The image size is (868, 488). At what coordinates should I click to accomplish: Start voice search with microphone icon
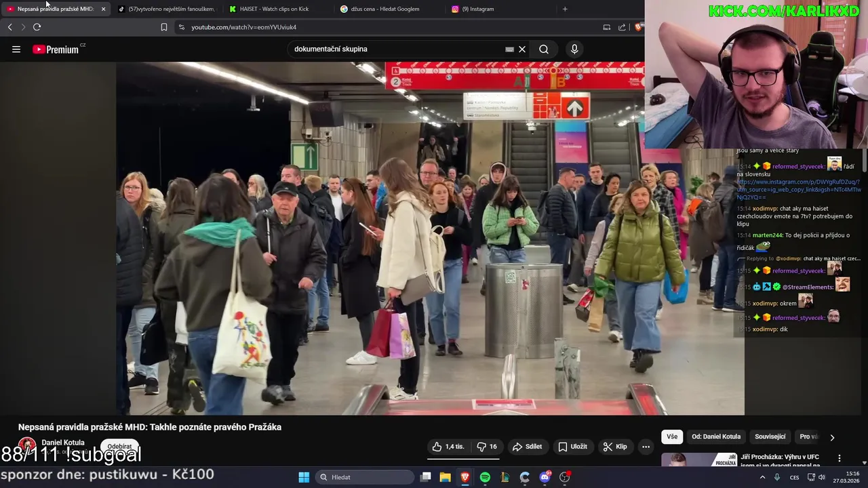pos(574,49)
